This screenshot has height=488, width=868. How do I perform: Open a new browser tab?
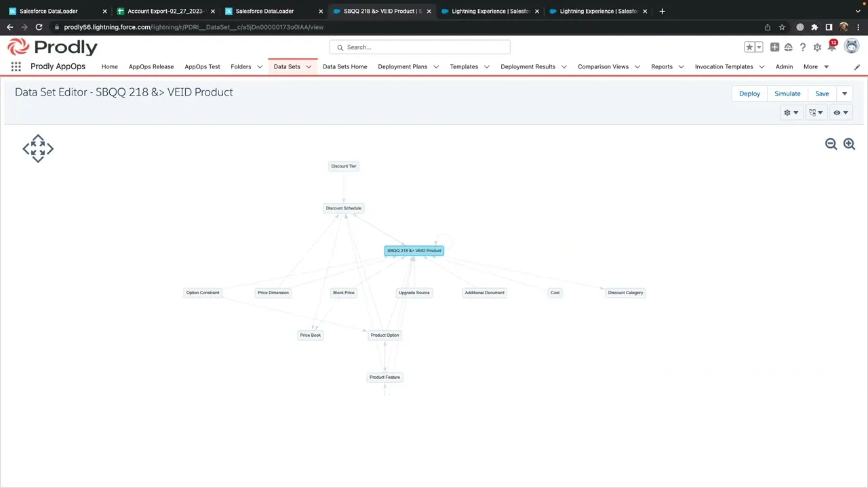click(662, 11)
